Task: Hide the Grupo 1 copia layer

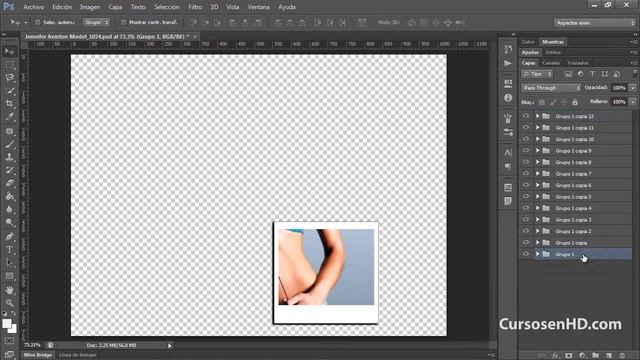Action: pos(526,242)
